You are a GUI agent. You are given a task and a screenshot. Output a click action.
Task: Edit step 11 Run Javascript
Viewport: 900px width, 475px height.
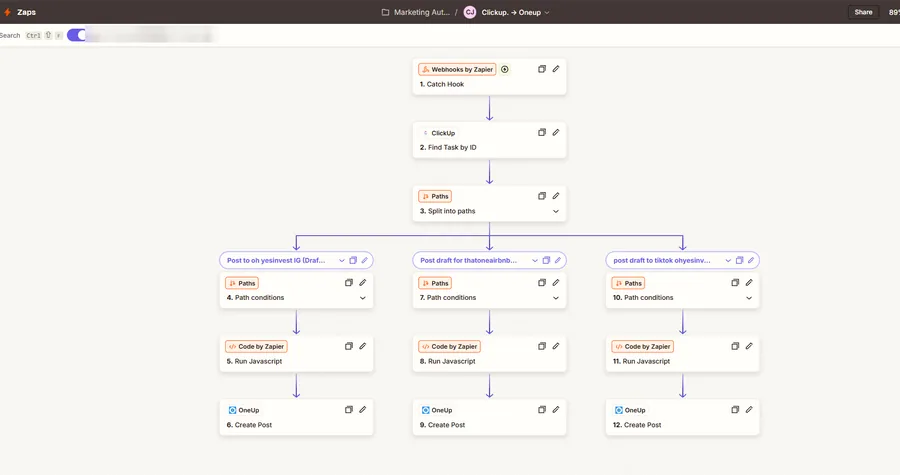(x=749, y=346)
